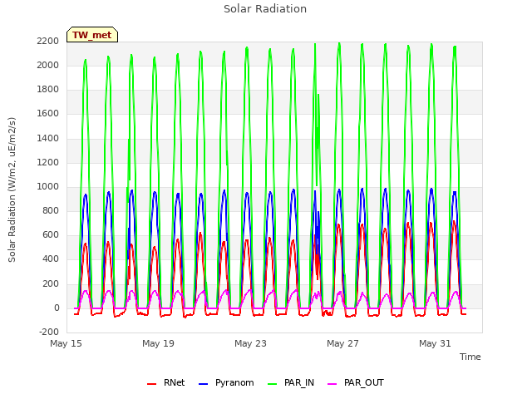The width and height of the screenshot is (532, 399).
Task: Click the Time axis title
Action: 470,357
